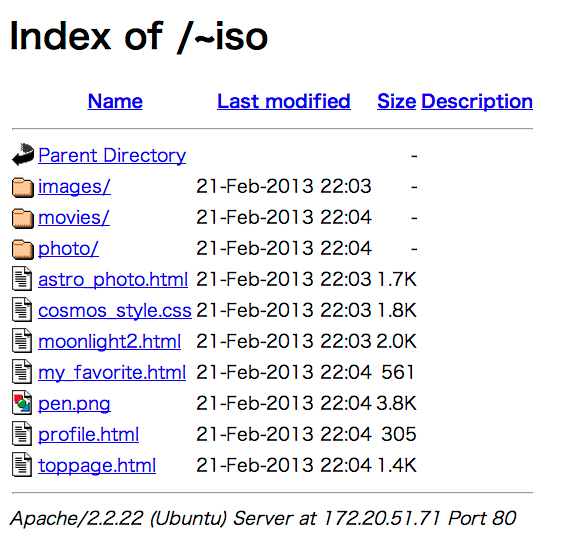Open the Parent Directory link
The height and width of the screenshot is (556, 585).
click(x=112, y=155)
